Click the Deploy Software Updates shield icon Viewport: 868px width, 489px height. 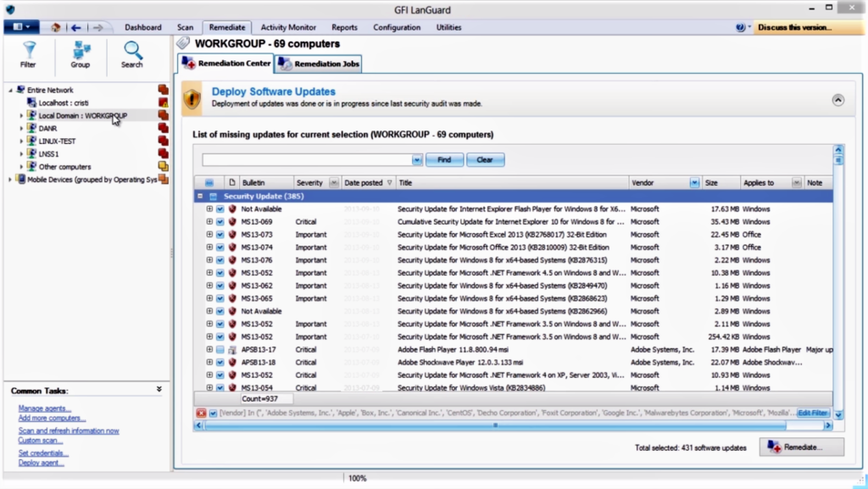click(192, 98)
